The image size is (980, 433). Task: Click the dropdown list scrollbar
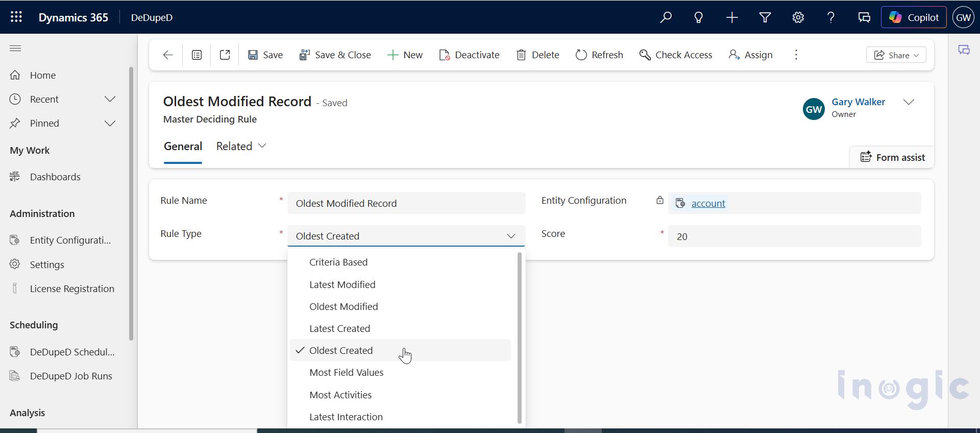point(520,338)
